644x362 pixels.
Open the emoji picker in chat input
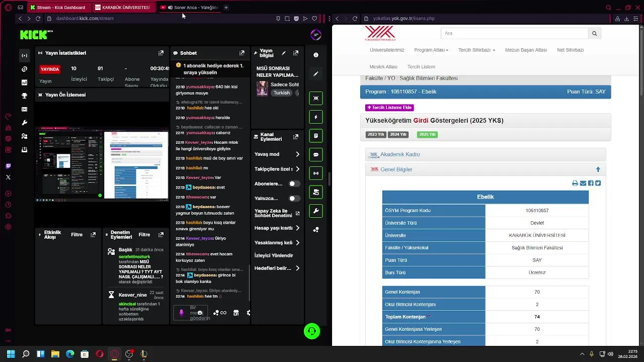pyautogui.click(x=200, y=313)
